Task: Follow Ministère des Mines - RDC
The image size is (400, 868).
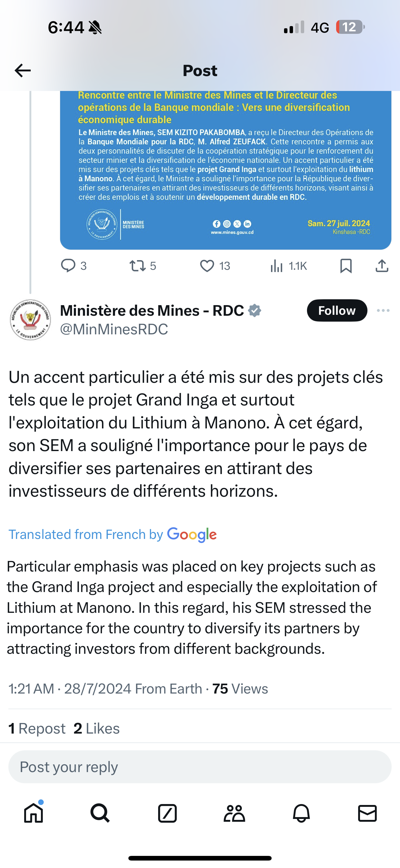Action: click(x=337, y=310)
